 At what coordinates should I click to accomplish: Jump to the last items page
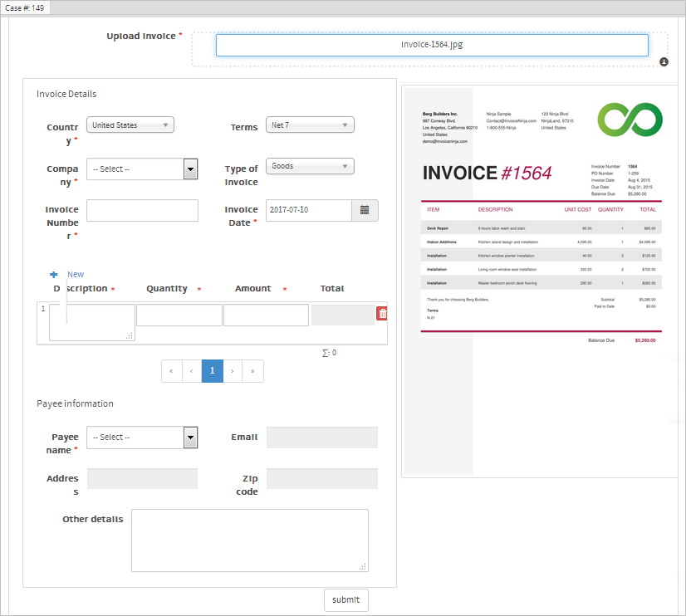[253, 371]
